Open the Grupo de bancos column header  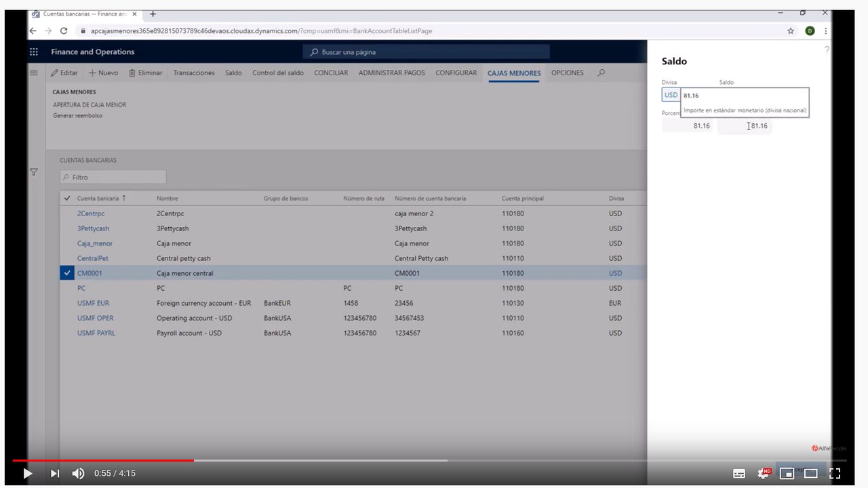click(x=285, y=199)
